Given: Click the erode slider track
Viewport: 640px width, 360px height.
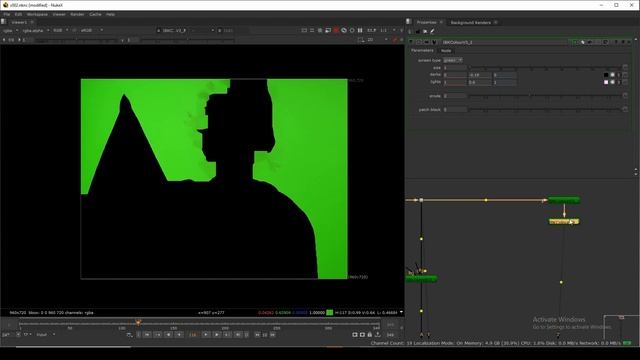Looking at the screenshot, I should (x=545, y=96).
